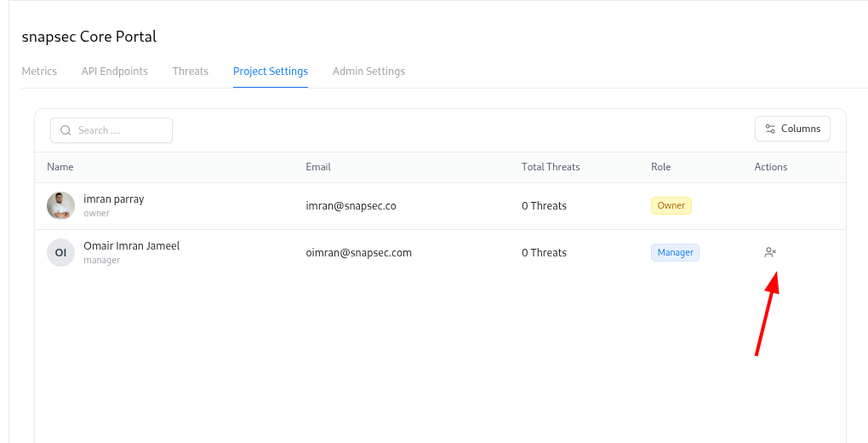Screen dimensions: 868x443
Task: Click email imran@snapsec.co
Action: tap(351, 205)
